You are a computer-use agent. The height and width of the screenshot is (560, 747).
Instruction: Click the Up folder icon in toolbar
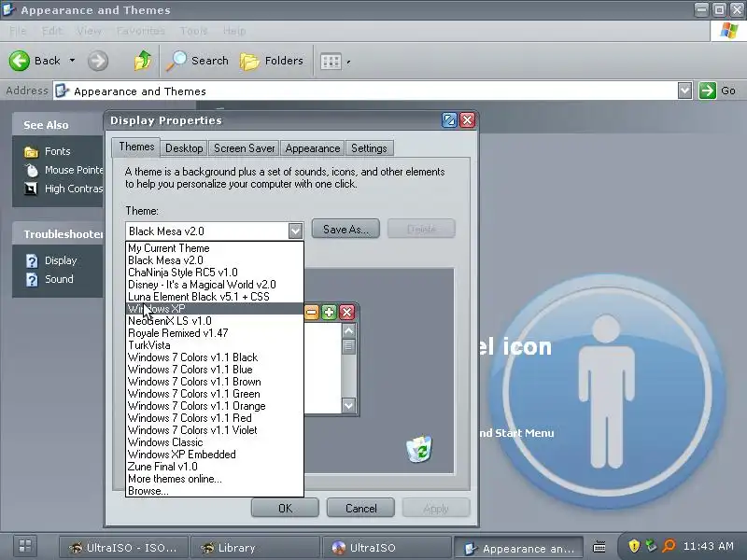(x=143, y=61)
